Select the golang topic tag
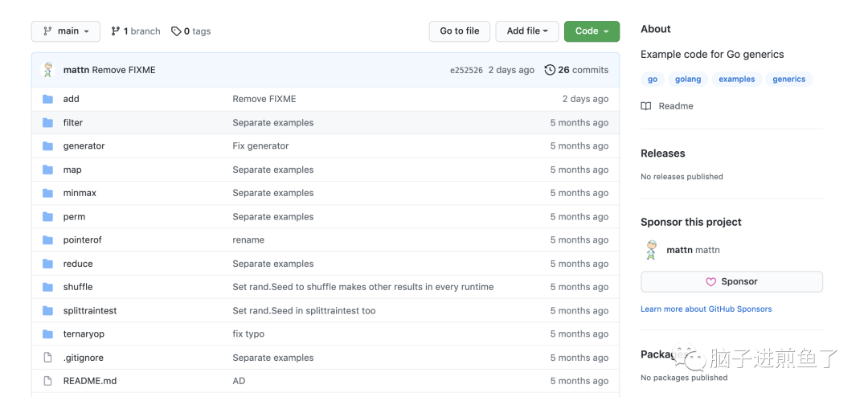 pyautogui.click(x=688, y=79)
